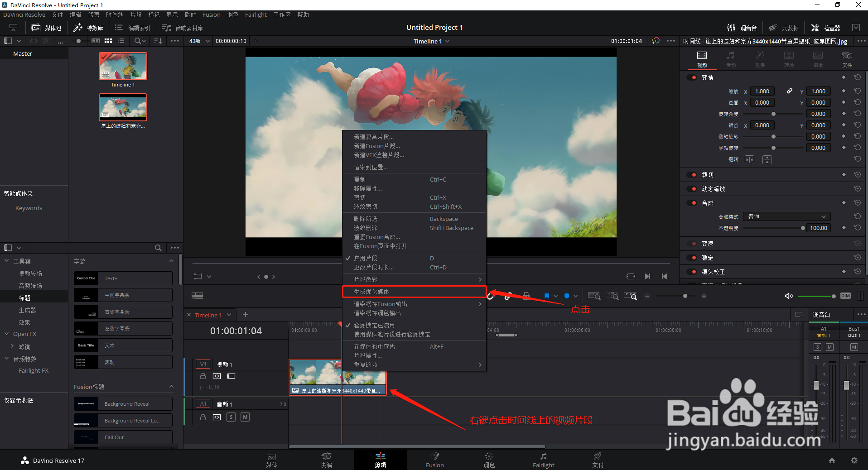Open the 检查器 inspector panel

click(x=825, y=28)
